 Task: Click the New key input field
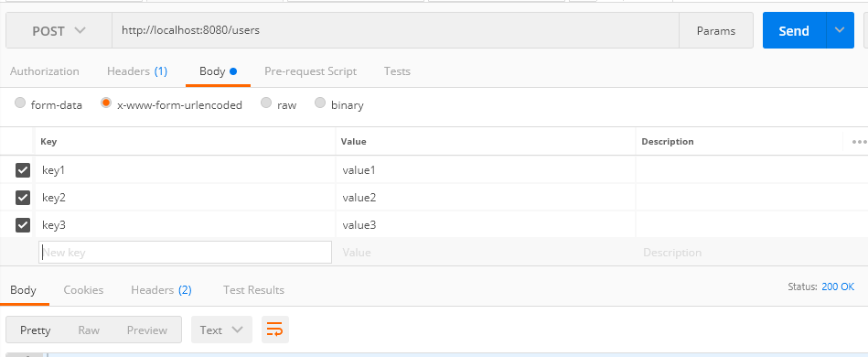(x=186, y=253)
